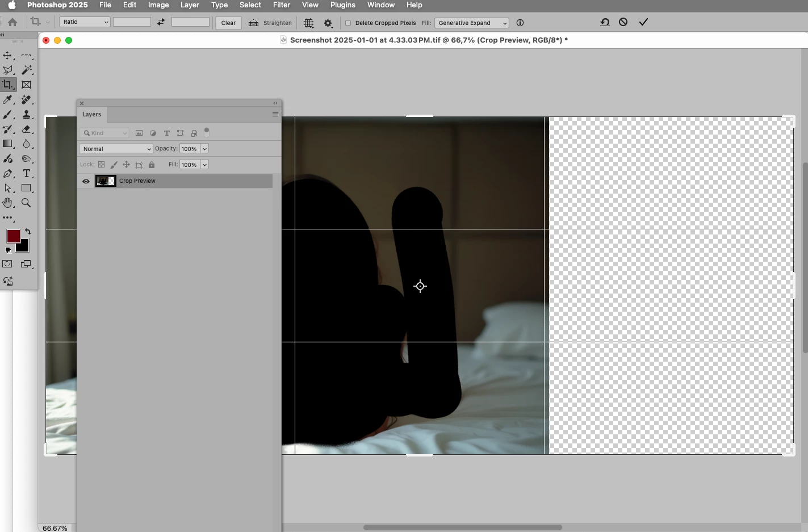The width and height of the screenshot is (808, 532).
Task: Cancel the crop operation icon
Action: tap(623, 22)
